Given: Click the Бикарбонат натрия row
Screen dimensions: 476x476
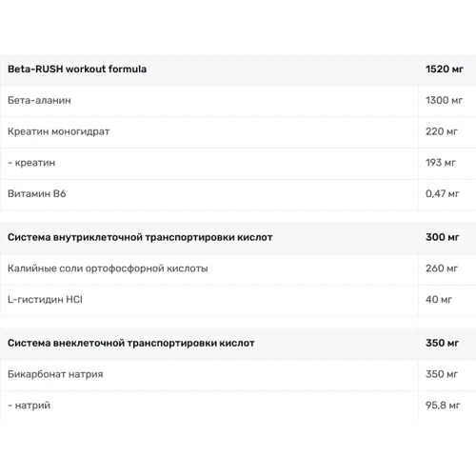Looking at the screenshot, I should pos(238,375).
